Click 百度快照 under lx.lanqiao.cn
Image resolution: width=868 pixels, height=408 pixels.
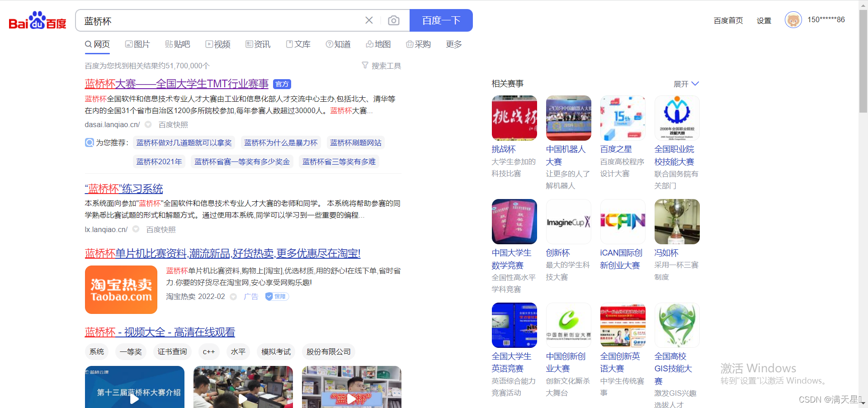point(161,230)
